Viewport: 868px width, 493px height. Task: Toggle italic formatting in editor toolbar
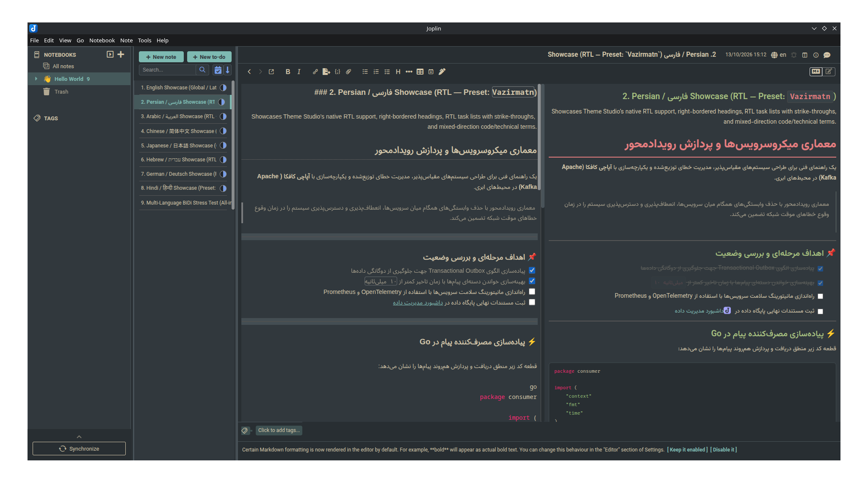pos(299,72)
